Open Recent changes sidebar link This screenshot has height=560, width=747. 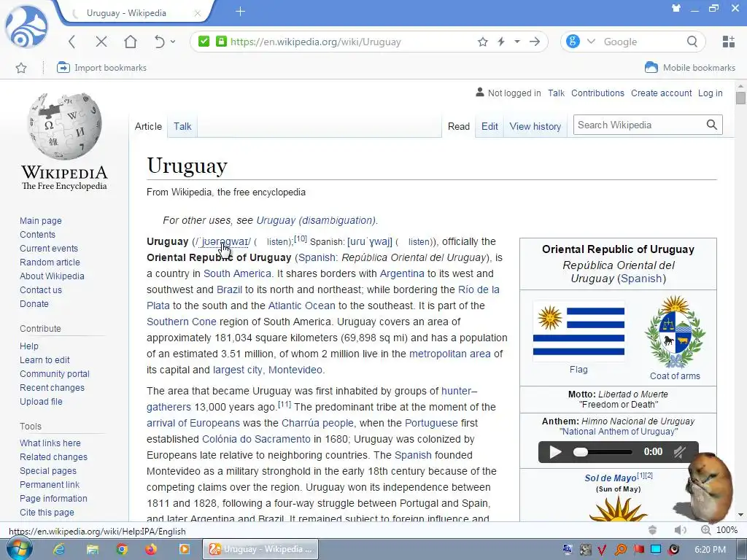tap(52, 388)
